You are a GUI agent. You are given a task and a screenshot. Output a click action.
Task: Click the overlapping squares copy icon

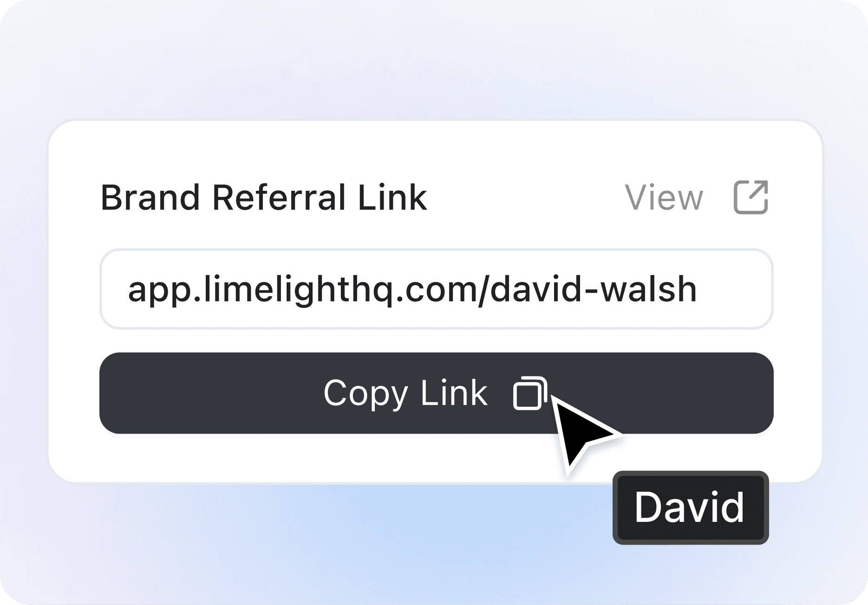click(x=530, y=393)
